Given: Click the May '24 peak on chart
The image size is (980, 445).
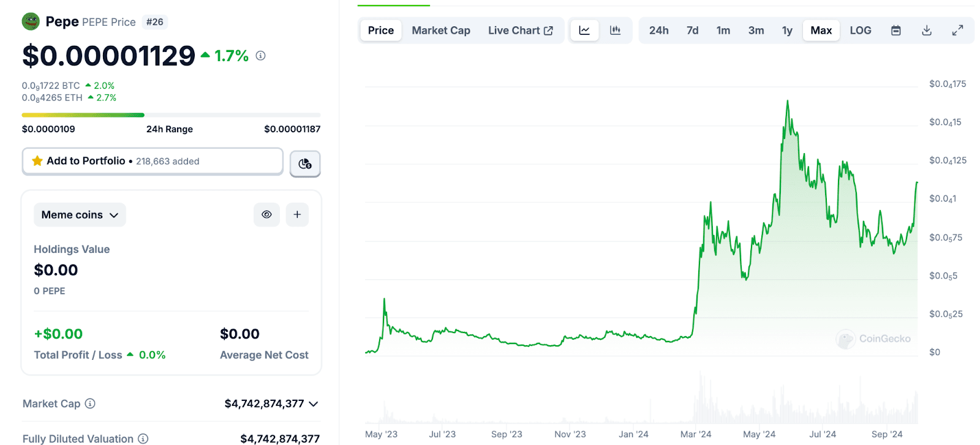Looking at the screenshot, I should point(788,102).
